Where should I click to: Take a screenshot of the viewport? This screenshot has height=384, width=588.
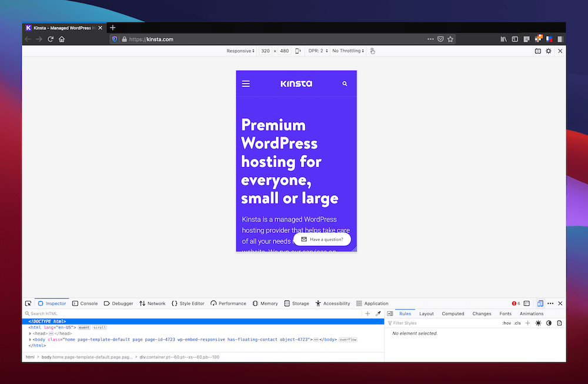pos(537,51)
